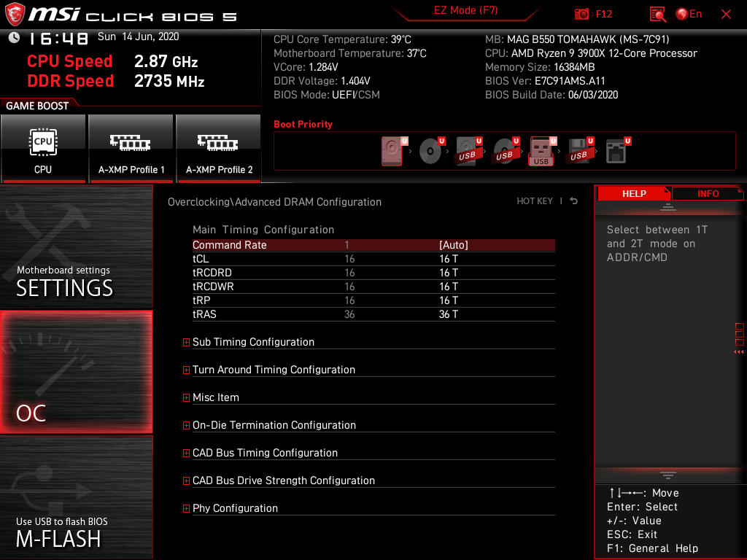The height and width of the screenshot is (560, 747).
Task: Click the GAME BOOST label
Action: (x=37, y=106)
